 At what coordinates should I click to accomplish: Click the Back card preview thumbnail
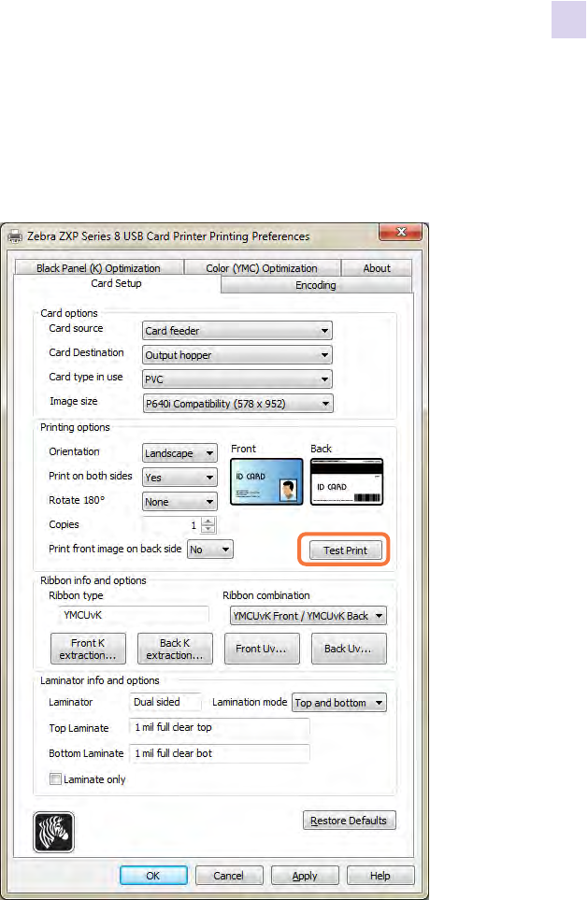point(347,481)
